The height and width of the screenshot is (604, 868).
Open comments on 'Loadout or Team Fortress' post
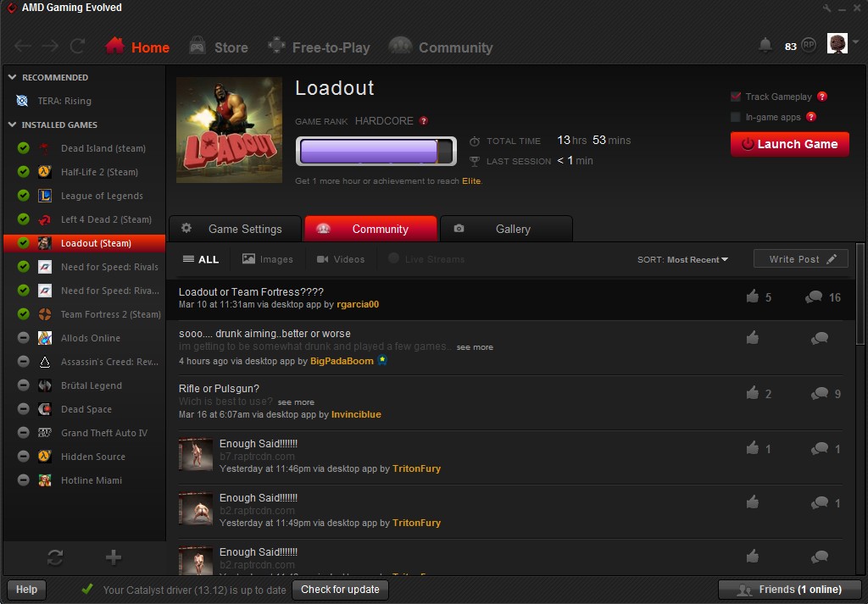(x=813, y=297)
